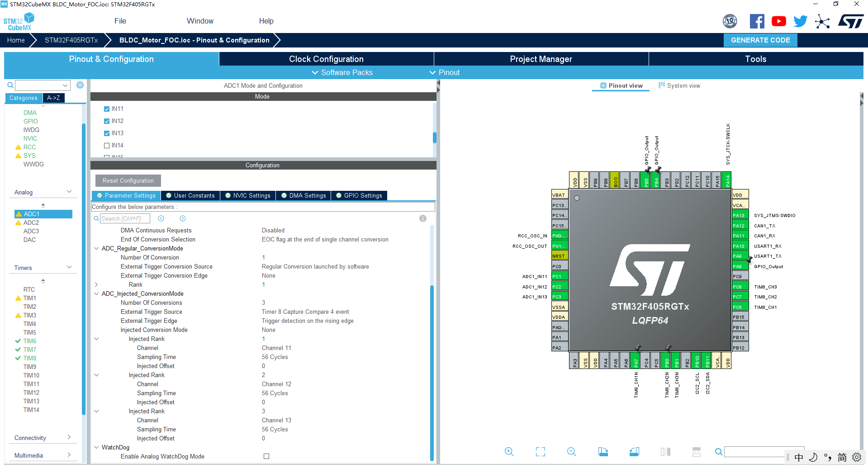Toggle horizontal split pinout view icon
Image resolution: width=868 pixels, height=468 pixels.
(x=697, y=452)
